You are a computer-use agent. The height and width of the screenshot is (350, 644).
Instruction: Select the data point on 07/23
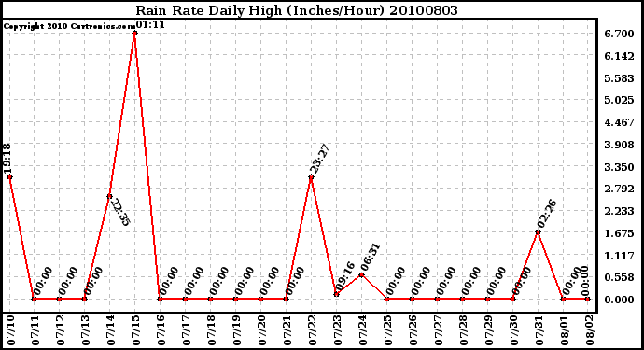point(336,294)
